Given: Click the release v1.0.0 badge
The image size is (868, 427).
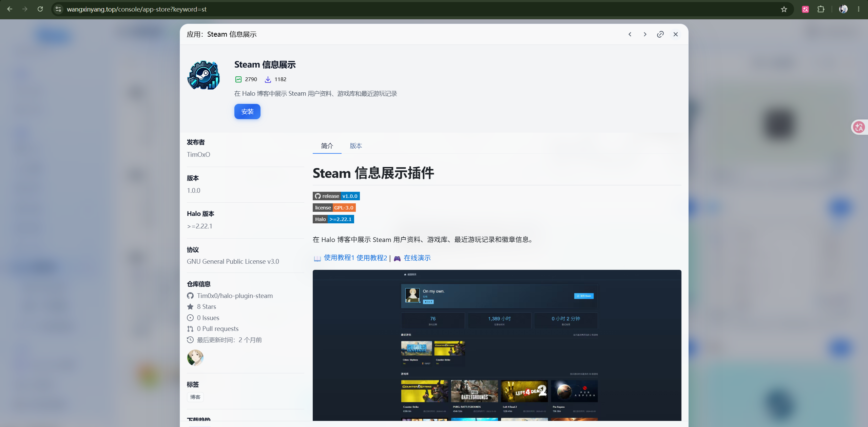Looking at the screenshot, I should click(x=336, y=196).
